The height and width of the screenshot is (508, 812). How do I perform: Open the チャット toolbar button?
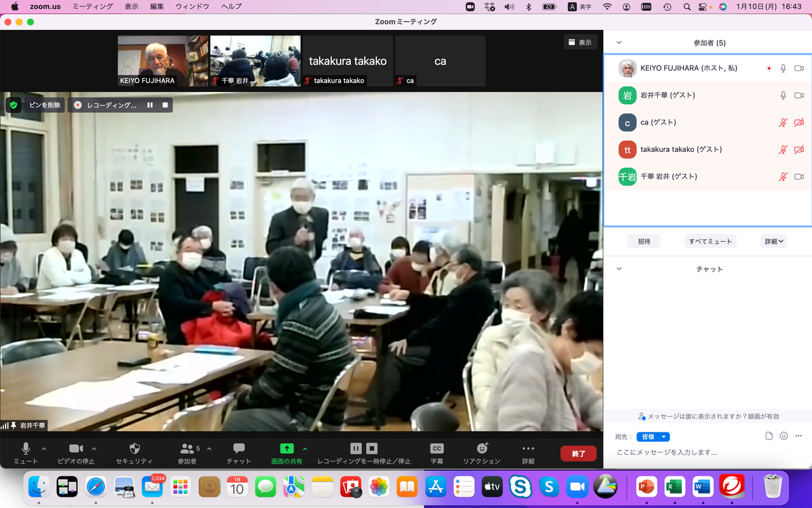[239, 453]
